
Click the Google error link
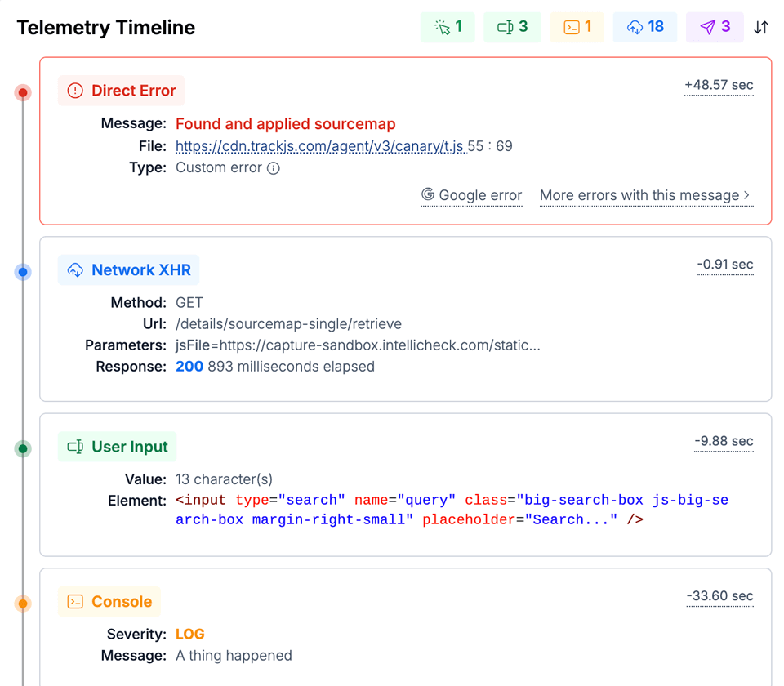[x=471, y=195]
